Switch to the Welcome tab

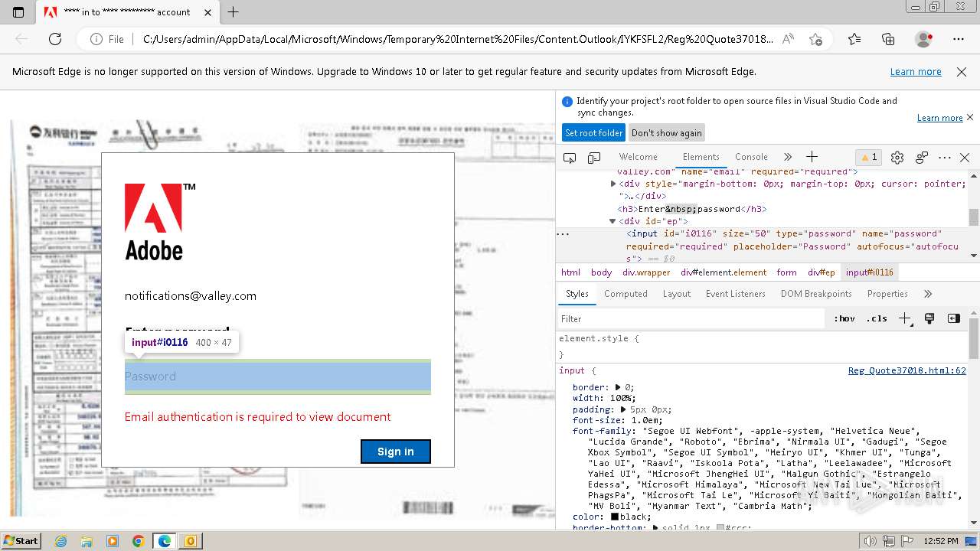click(x=638, y=157)
